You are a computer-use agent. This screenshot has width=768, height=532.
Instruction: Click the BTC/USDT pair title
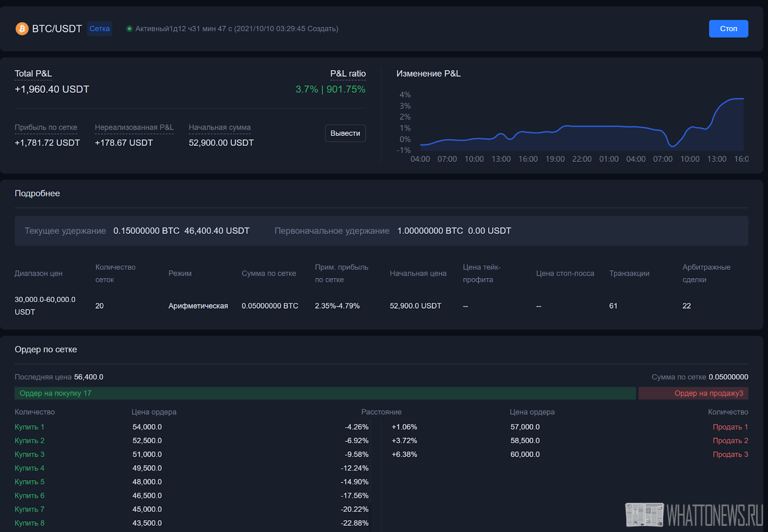pyautogui.click(x=57, y=29)
